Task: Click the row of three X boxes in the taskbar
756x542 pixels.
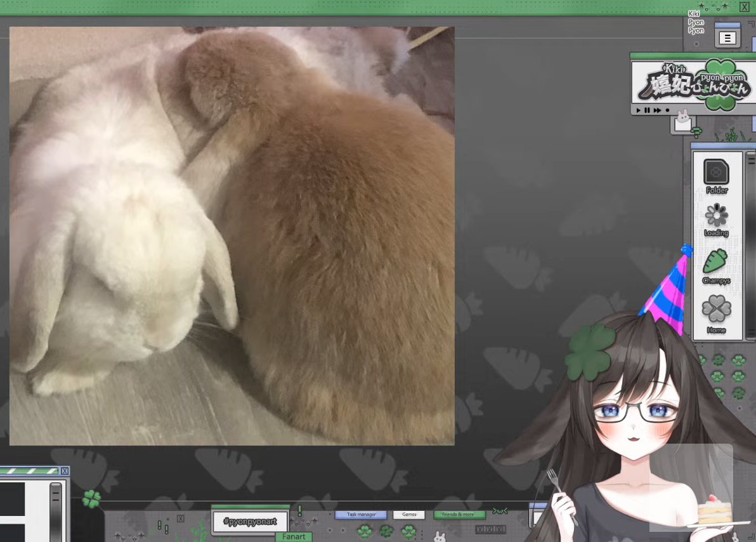Action: (490, 529)
